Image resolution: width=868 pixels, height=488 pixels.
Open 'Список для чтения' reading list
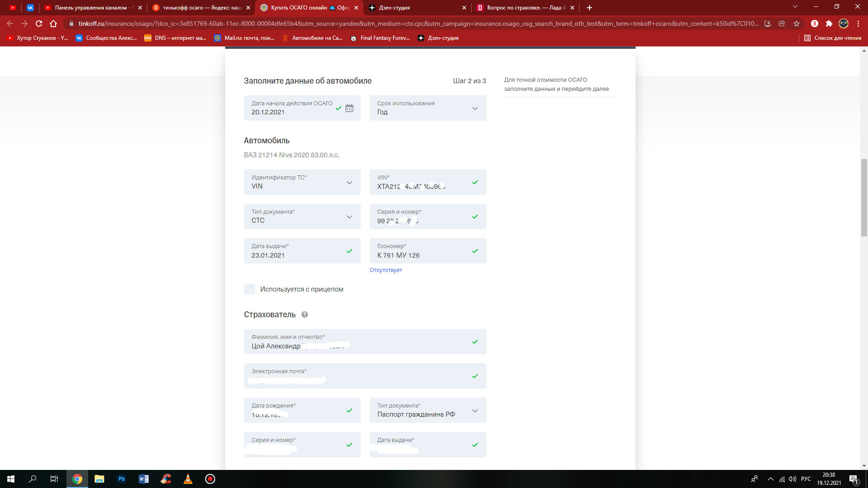tap(833, 38)
